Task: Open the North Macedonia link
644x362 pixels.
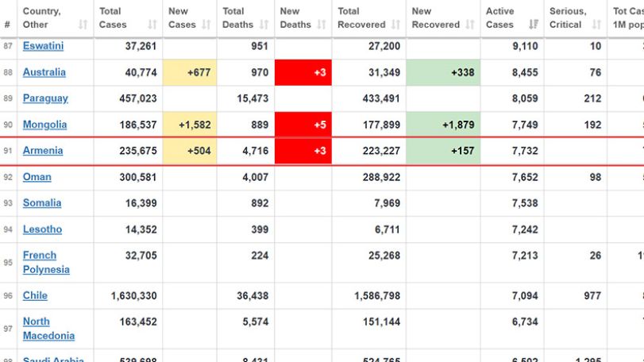Action: click(x=48, y=329)
